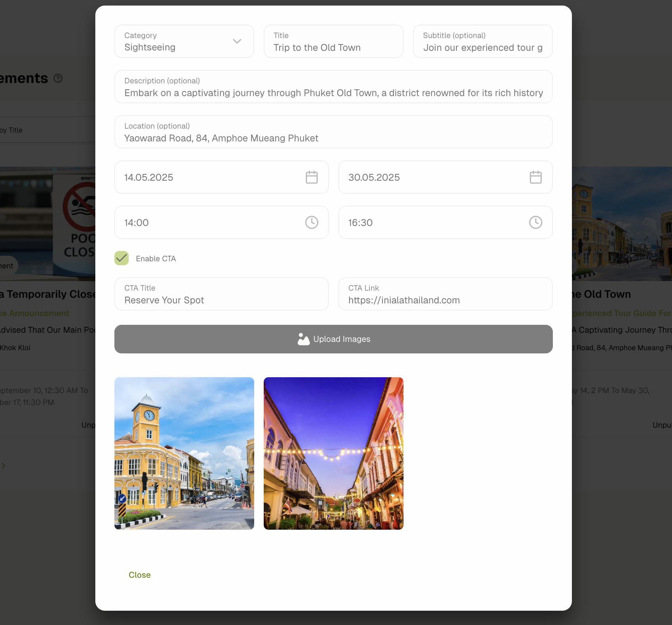Click the Title field with Old Town trip
The height and width of the screenshot is (625, 672).
(333, 42)
